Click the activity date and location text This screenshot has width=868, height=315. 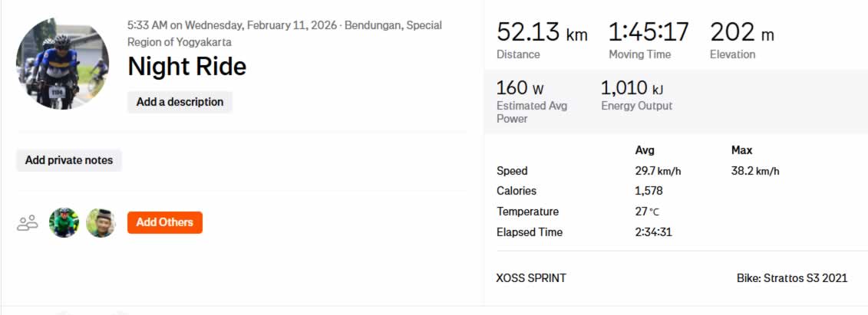click(284, 34)
